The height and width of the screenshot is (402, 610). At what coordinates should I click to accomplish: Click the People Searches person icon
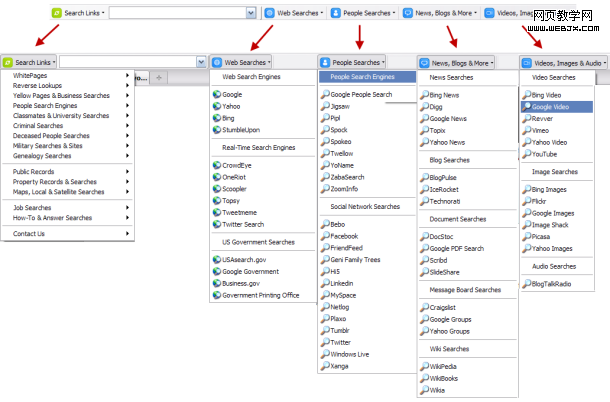click(x=325, y=62)
